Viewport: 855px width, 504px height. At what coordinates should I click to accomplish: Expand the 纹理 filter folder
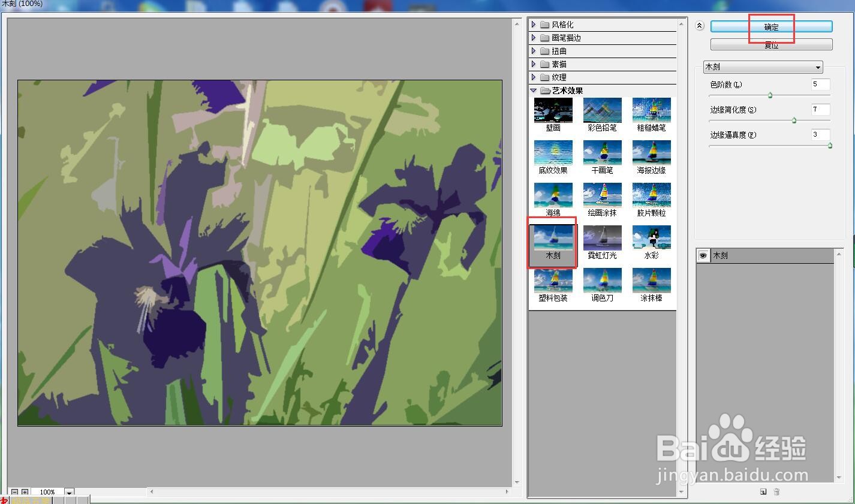click(x=534, y=77)
